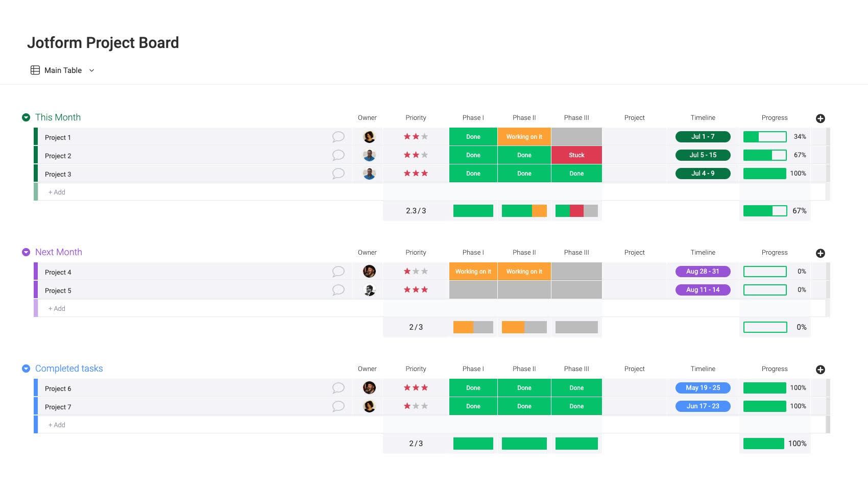Screen dimensions: 868x490
Task: Click the progress bar for Project 1
Action: coord(764,136)
